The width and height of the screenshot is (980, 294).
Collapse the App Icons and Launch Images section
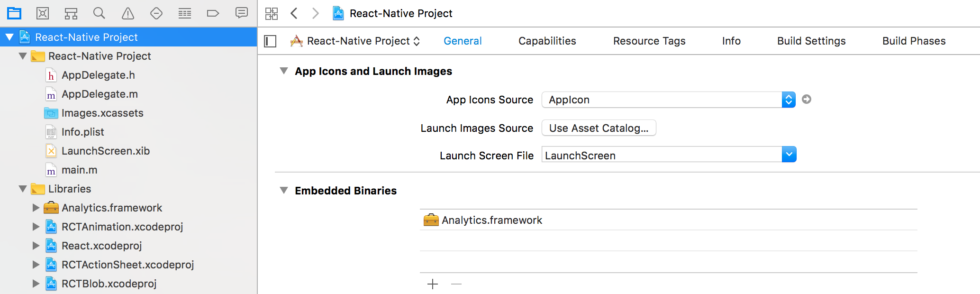tap(284, 71)
